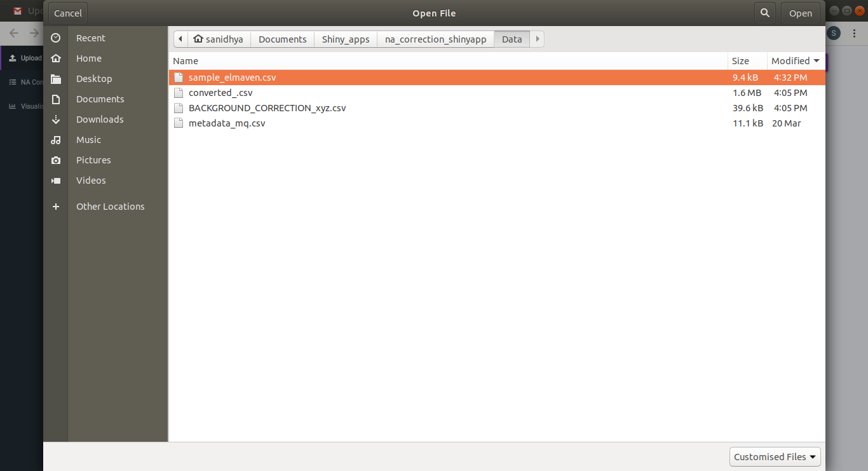Select Desktop in the sidebar
This screenshot has width=868, height=471.
coord(94,79)
